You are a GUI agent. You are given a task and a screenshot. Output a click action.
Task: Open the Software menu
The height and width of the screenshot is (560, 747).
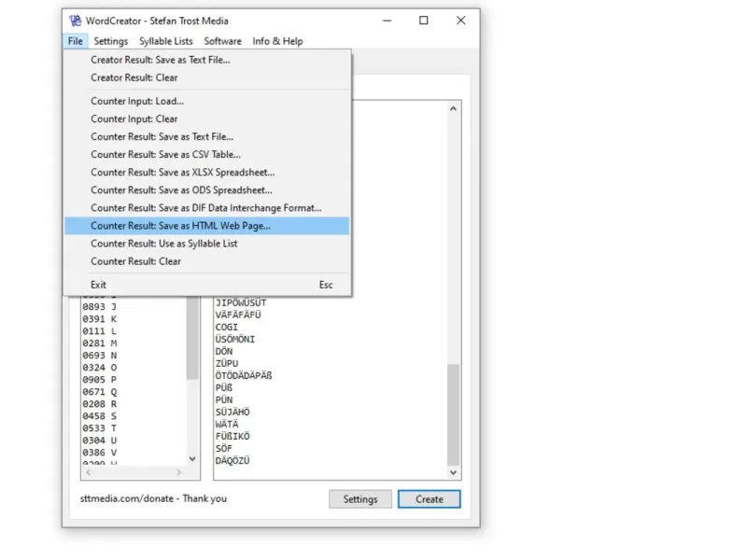click(x=222, y=41)
